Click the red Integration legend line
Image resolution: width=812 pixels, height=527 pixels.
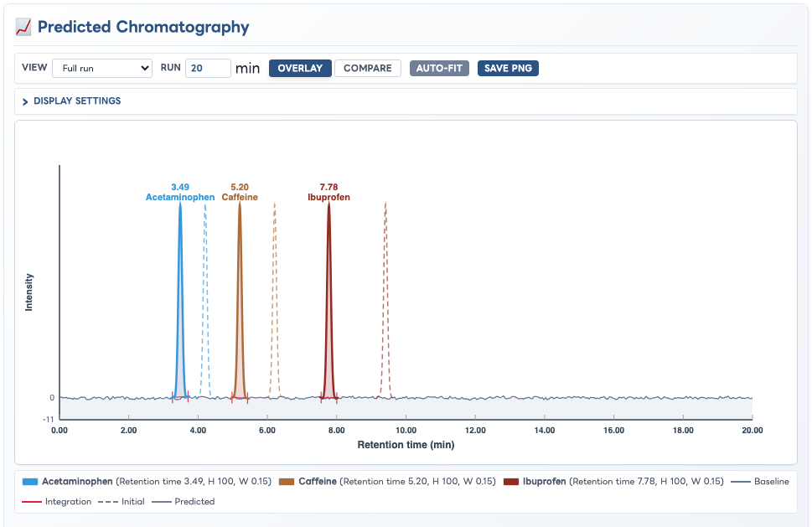click(32, 502)
